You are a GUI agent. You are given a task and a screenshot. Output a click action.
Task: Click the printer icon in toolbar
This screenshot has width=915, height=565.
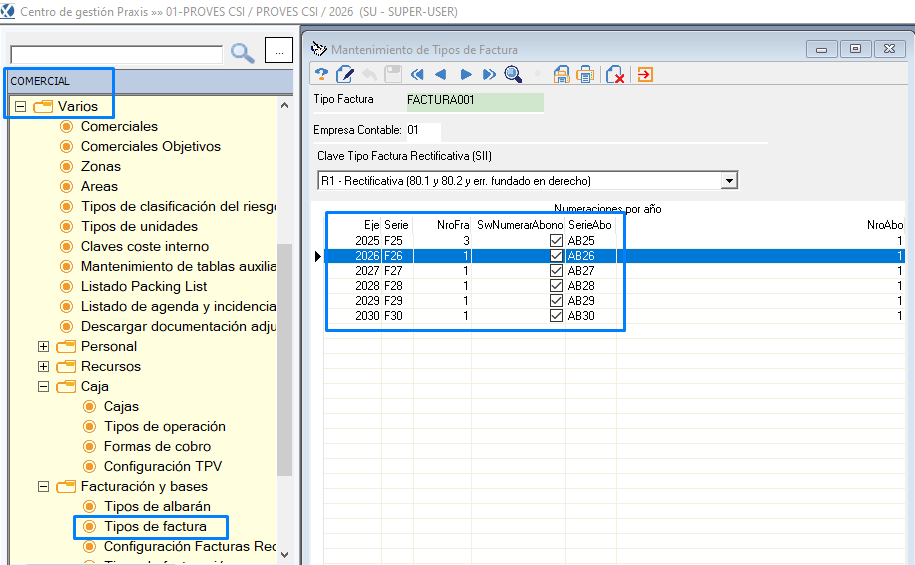click(585, 75)
